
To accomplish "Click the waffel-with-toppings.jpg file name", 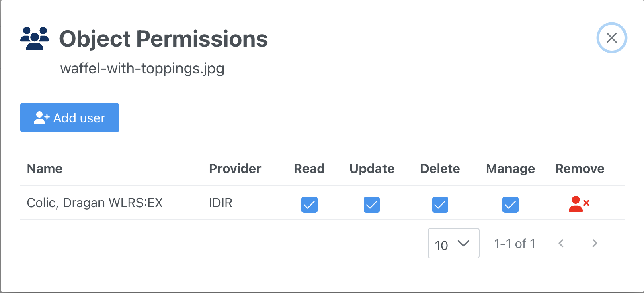I will click(142, 69).
